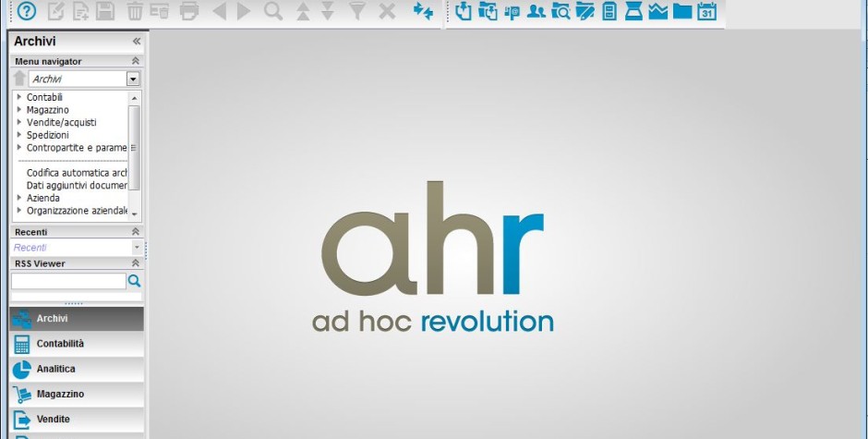
Task: Click the menu tree scrollbar down arrow
Action: [134, 214]
